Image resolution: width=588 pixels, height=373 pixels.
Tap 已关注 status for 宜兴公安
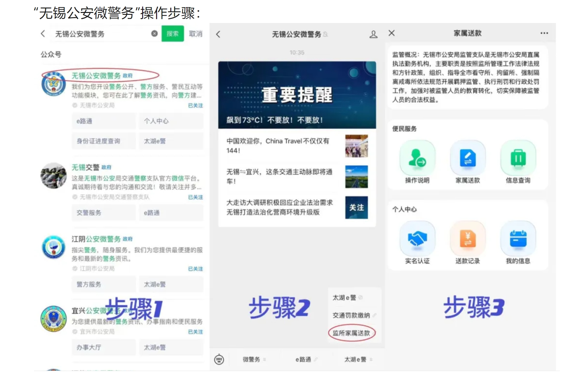196,332
